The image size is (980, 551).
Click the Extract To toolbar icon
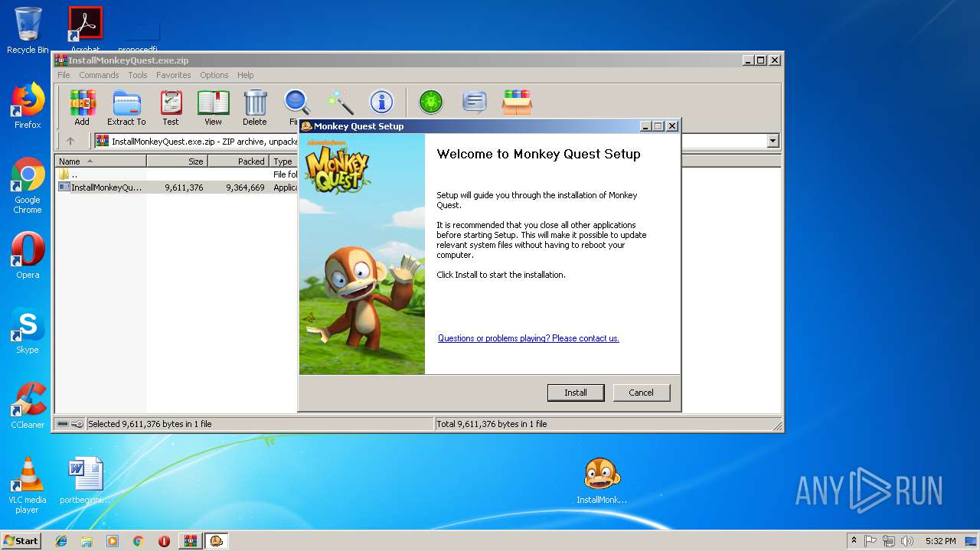tap(126, 107)
